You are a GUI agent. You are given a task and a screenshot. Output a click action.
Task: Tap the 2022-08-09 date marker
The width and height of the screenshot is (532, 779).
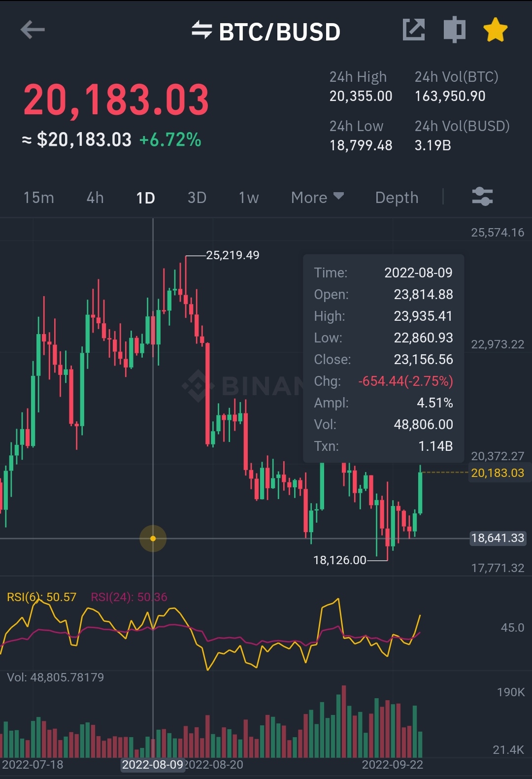coord(153,765)
